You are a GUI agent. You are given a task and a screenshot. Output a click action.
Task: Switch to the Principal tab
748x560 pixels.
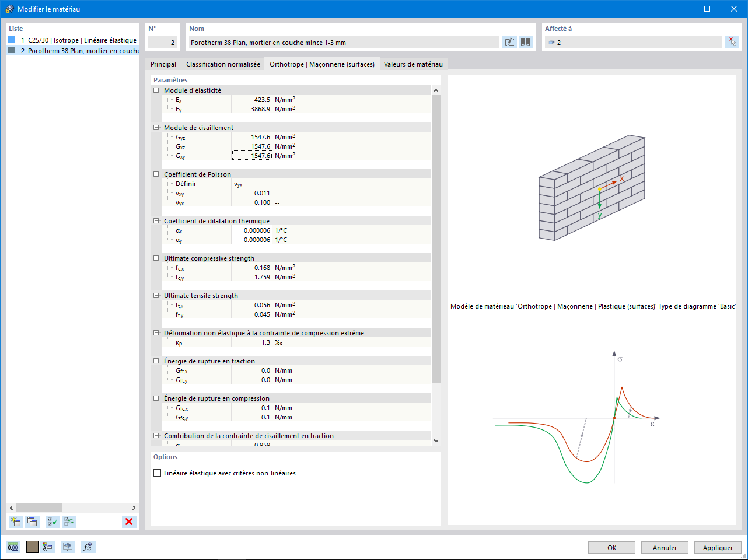[x=163, y=64]
